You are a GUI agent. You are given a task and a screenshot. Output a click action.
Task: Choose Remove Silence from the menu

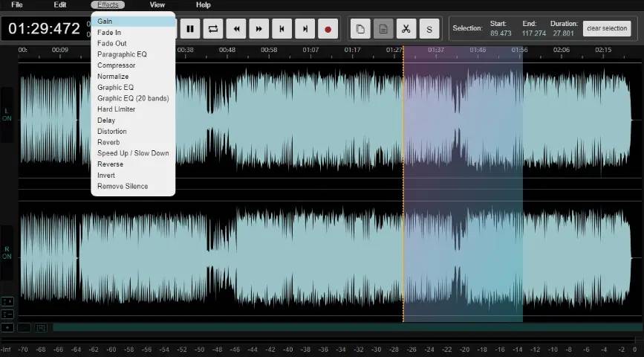(133, 187)
